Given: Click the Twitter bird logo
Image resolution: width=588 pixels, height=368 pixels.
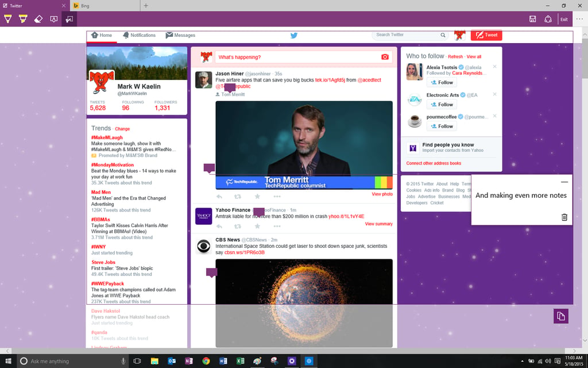Looking at the screenshot, I should click(x=294, y=35).
